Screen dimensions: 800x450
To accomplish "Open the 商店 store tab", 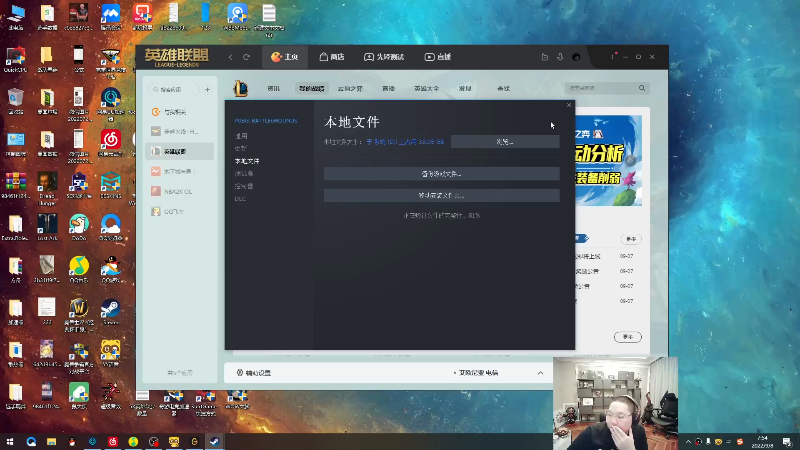I will 332,57.
